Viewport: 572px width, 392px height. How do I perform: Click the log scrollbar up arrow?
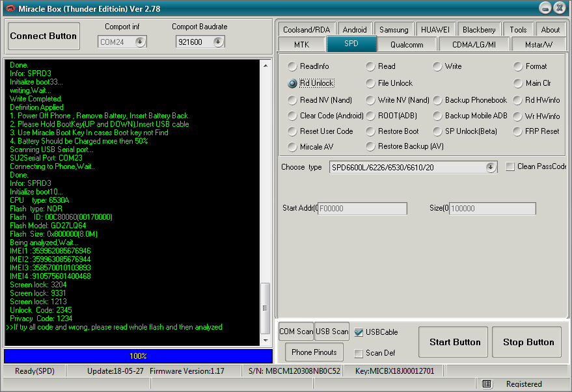coord(266,66)
